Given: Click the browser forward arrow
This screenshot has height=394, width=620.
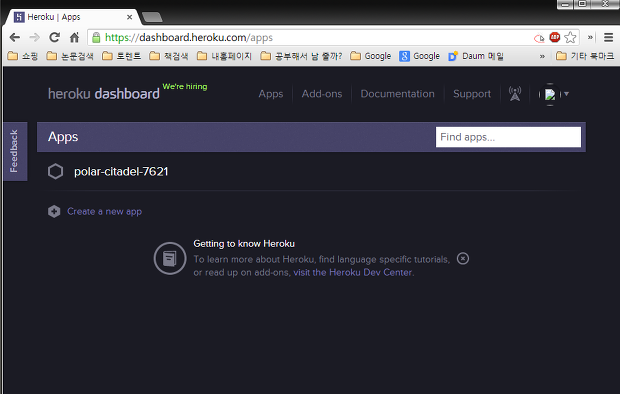Looking at the screenshot, I should [34, 38].
